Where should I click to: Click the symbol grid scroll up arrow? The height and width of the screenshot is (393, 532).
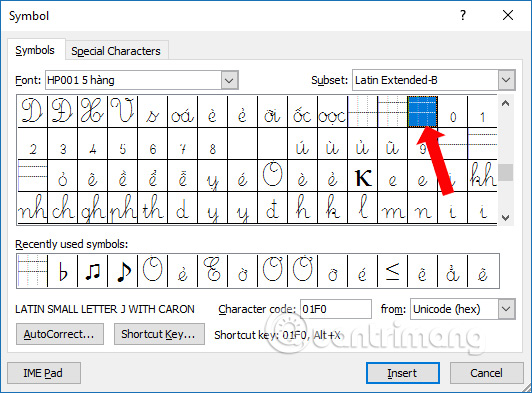(x=506, y=104)
